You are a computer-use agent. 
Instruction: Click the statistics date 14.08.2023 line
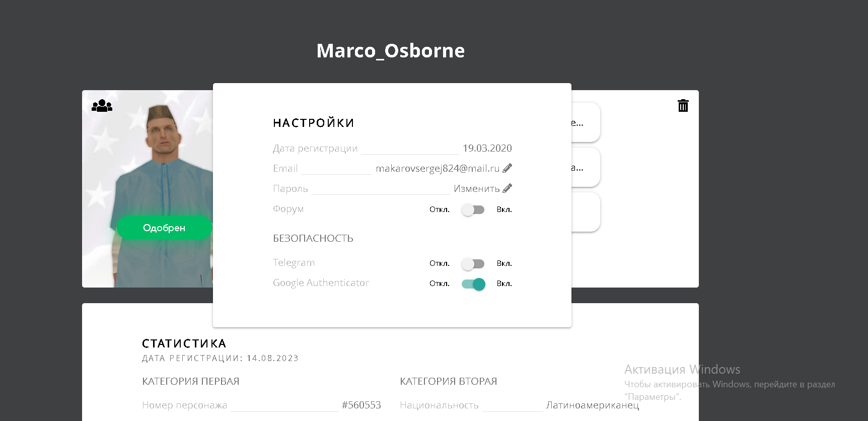click(x=220, y=358)
